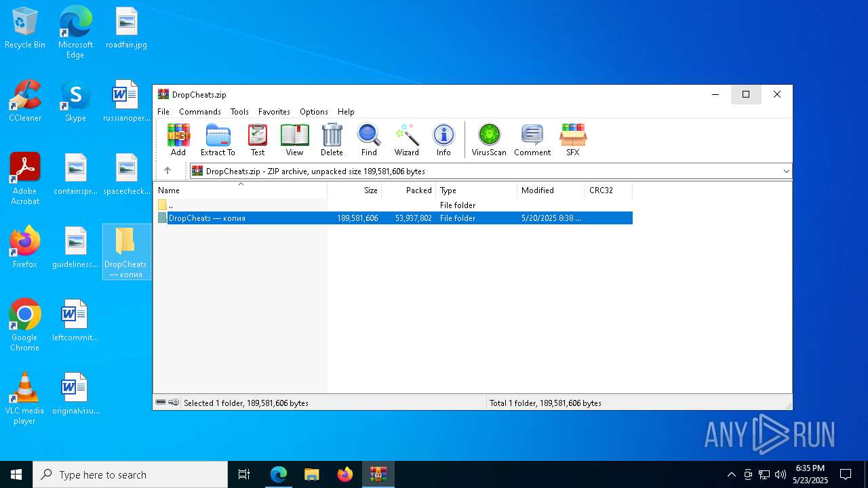Open the taskbar clock showing 6:35 PM
The height and width of the screenshot is (488, 868).
(810, 474)
